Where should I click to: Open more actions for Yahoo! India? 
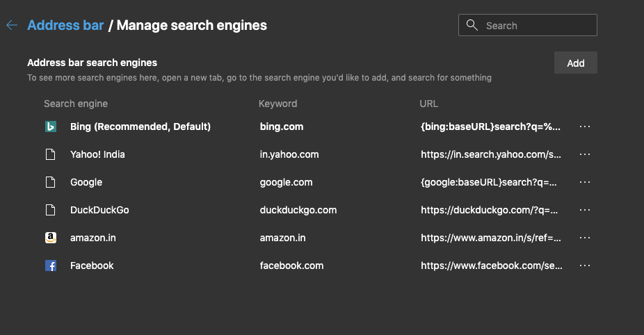pos(585,154)
